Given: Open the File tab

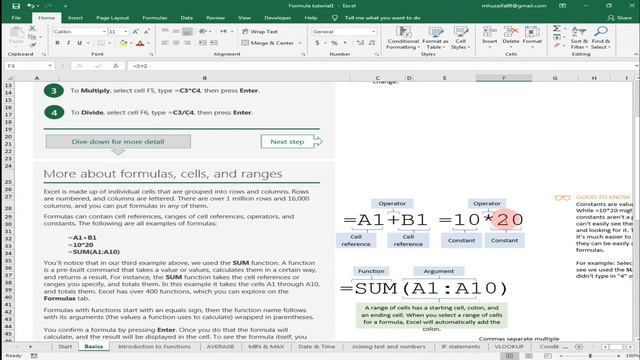Looking at the screenshot, I should point(16,18).
